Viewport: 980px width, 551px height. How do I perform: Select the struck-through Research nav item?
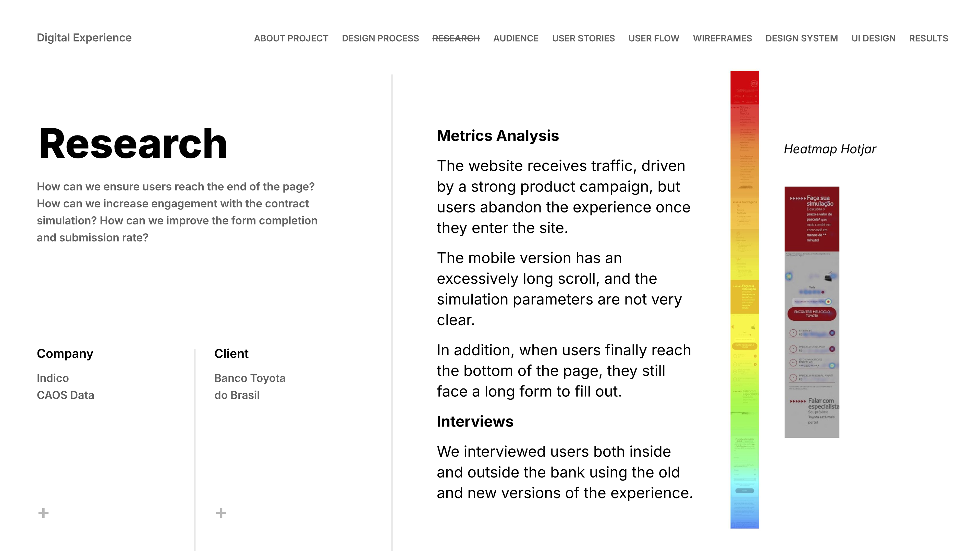pos(456,39)
